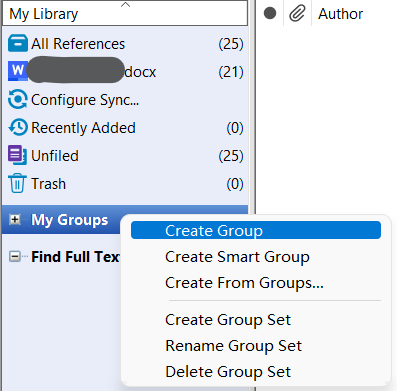Click the Recently Added clock icon
The image size is (397, 391).
pyautogui.click(x=18, y=127)
